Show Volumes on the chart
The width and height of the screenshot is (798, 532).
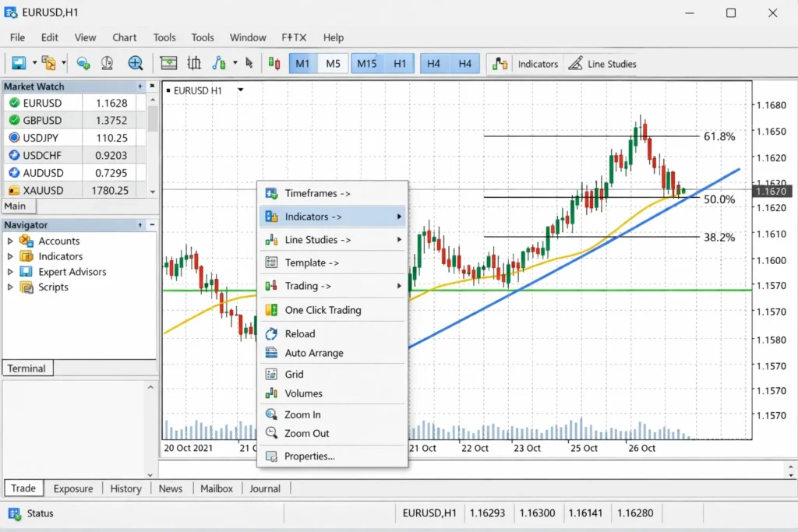pyautogui.click(x=302, y=393)
